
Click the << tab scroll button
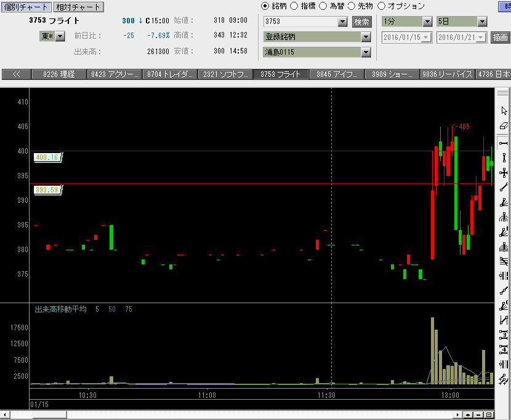click(16, 74)
